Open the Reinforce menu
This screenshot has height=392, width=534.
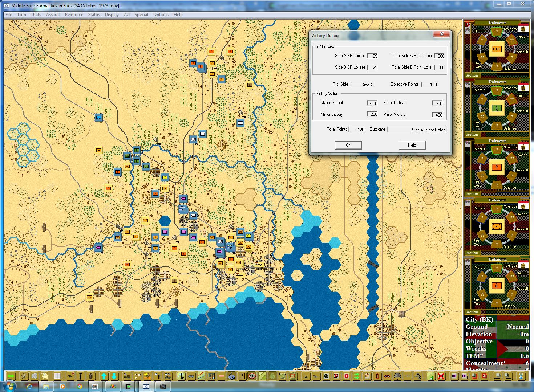74,15
